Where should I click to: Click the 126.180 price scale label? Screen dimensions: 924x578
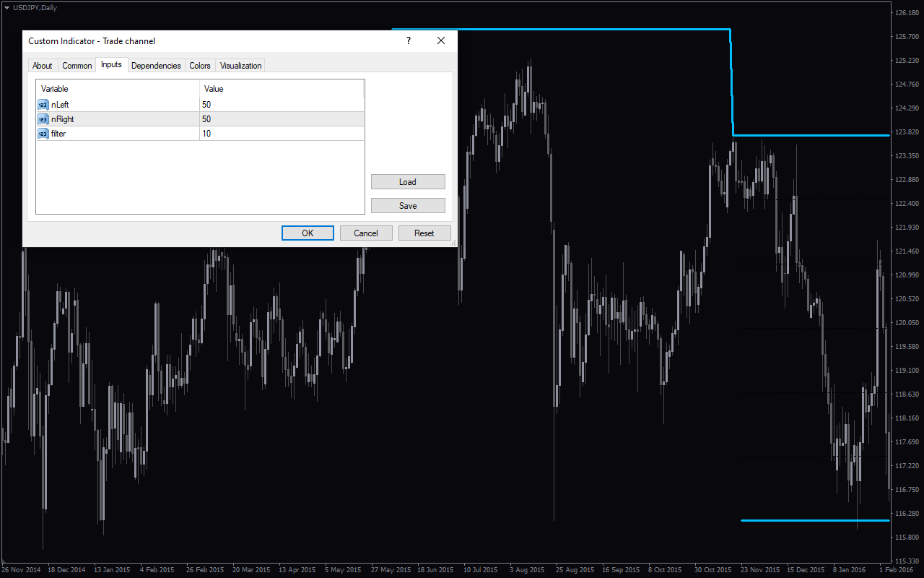[906, 13]
